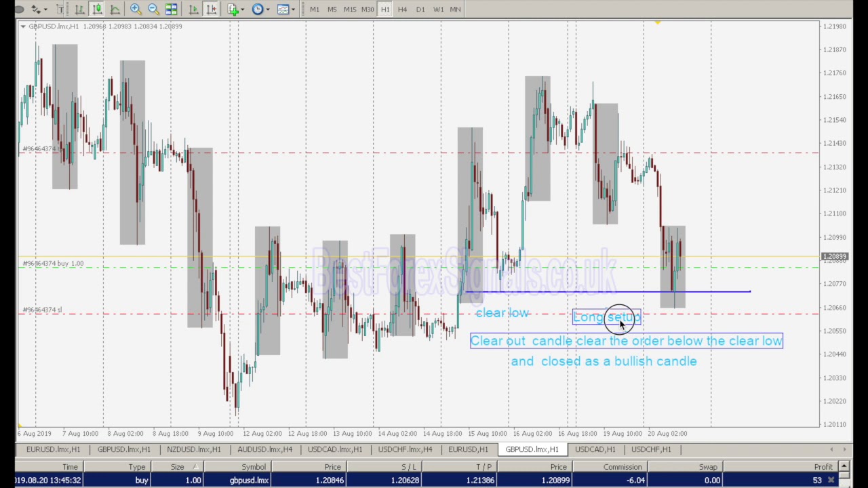
Task: Select the arrow objects drawing tool
Action: click(x=35, y=9)
